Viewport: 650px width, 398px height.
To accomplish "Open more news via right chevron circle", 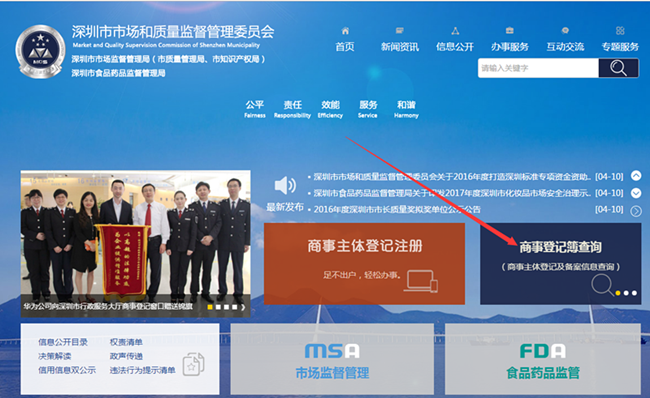I will click(x=636, y=211).
